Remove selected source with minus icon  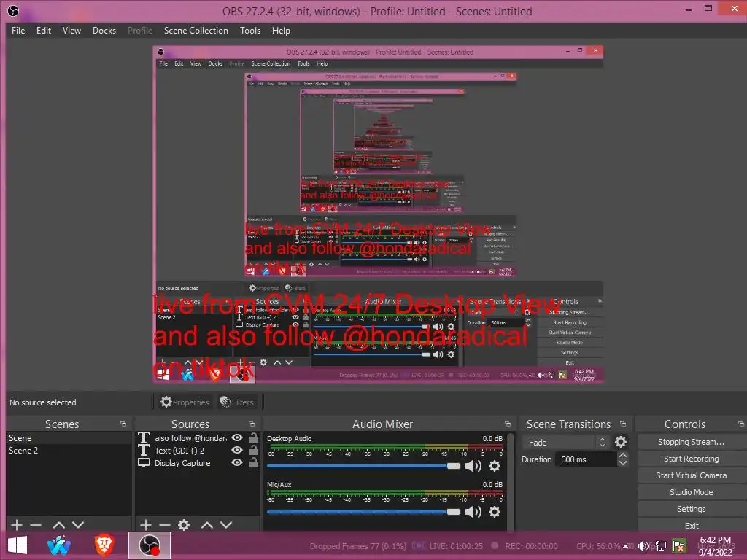point(165,525)
